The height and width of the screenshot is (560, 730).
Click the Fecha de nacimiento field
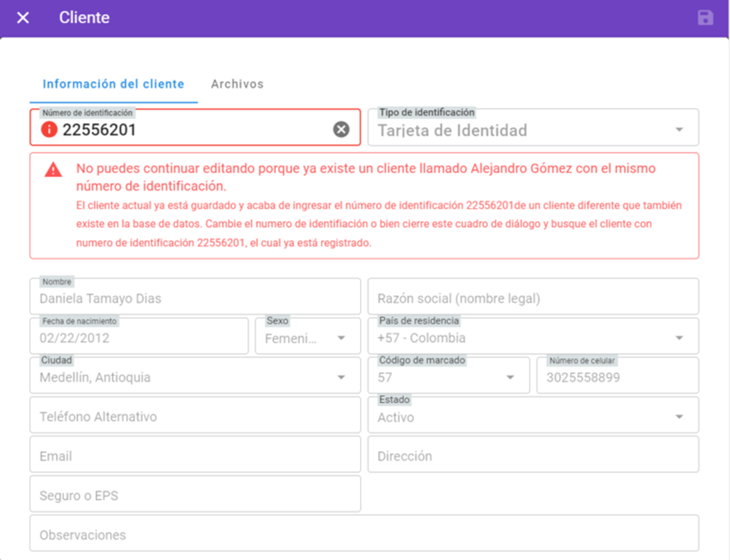(139, 338)
